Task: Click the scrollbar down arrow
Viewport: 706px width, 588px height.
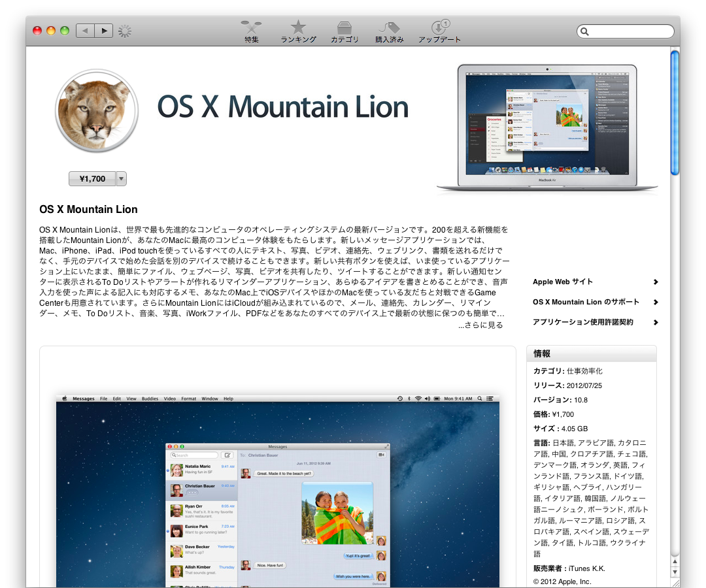Action: pos(675,572)
